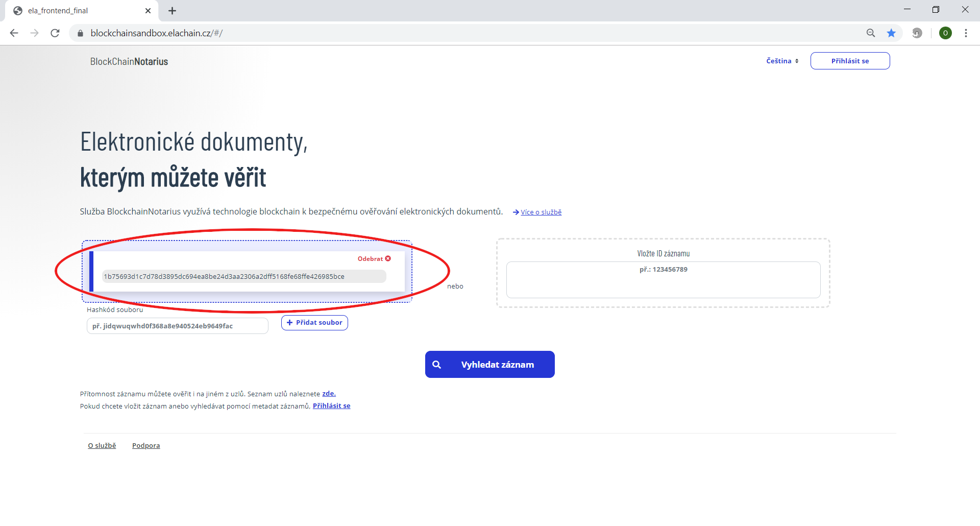Open the Více o službě link
The image size is (980, 526).
point(541,212)
